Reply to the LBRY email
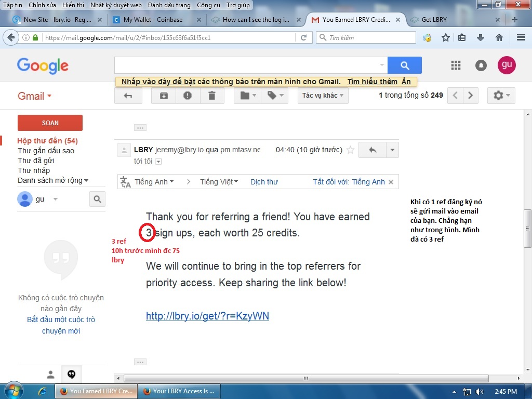The image size is (532, 399). [372, 150]
